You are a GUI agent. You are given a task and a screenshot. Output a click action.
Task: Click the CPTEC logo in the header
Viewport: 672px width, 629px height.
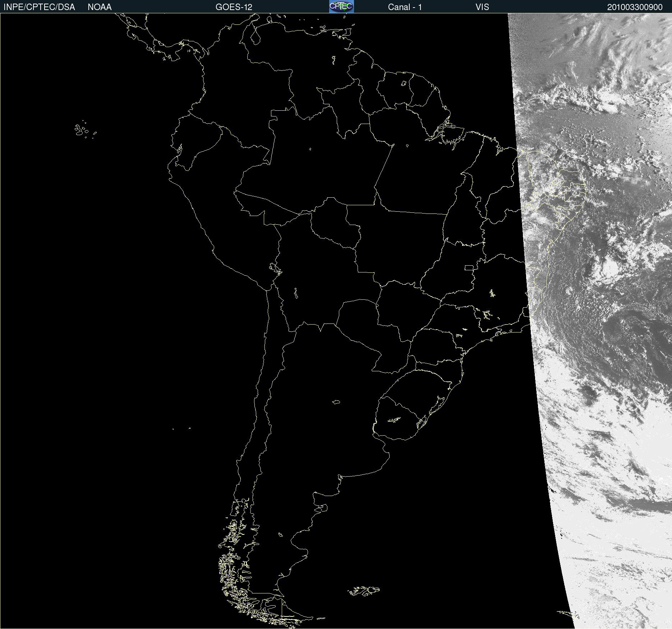(x=341, y=6)
